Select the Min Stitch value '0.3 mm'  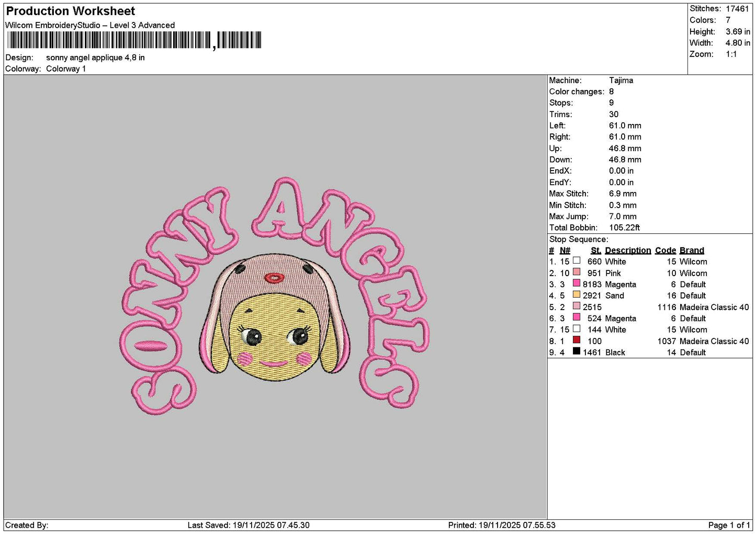(x=623, y=205)
